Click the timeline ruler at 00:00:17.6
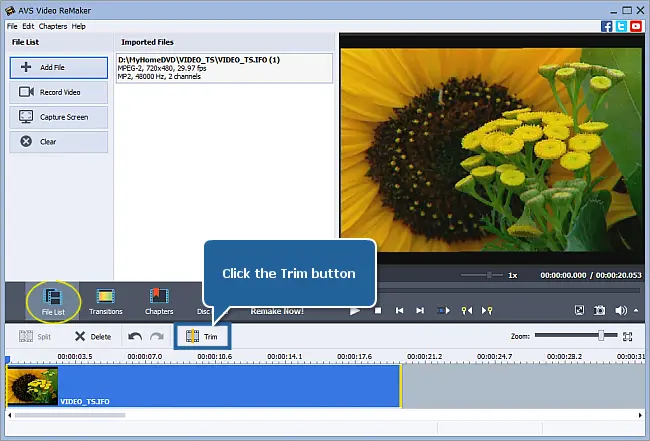The width and height of the screenshot is (650, 441). 354,356
